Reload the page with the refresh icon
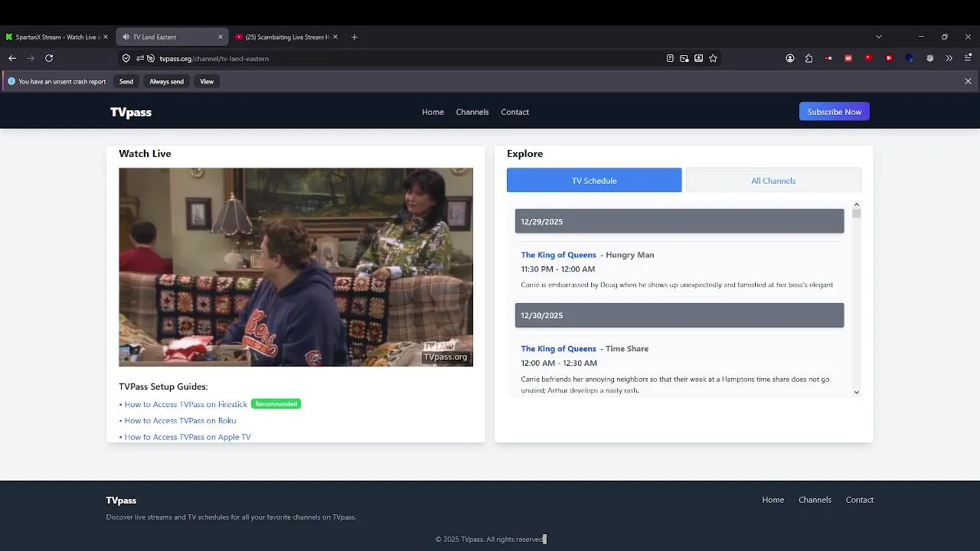Screen dimensions: 980x551 pos(49,58)
